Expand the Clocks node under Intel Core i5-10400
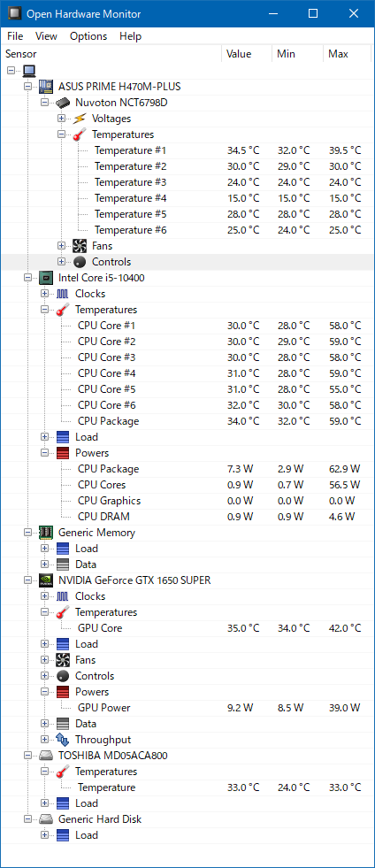 tap(45, 294)
